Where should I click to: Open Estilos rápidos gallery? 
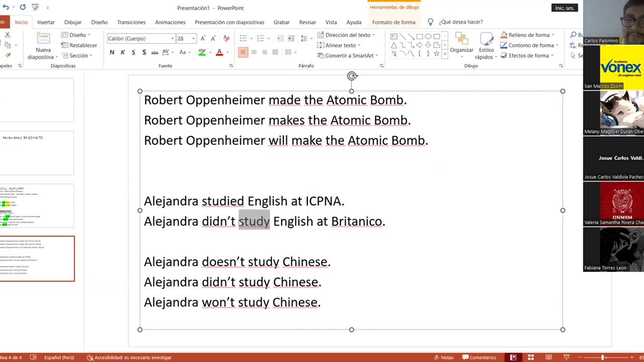487,46
